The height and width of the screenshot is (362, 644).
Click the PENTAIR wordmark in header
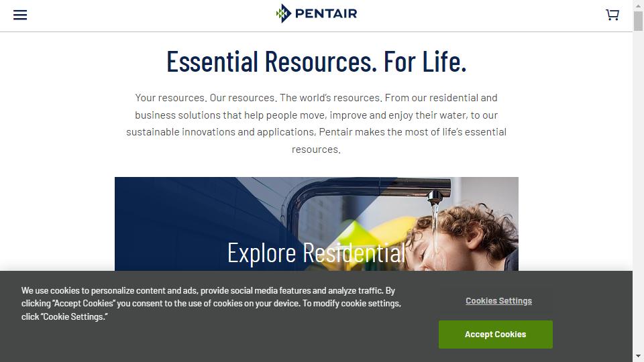click(326, 13)
